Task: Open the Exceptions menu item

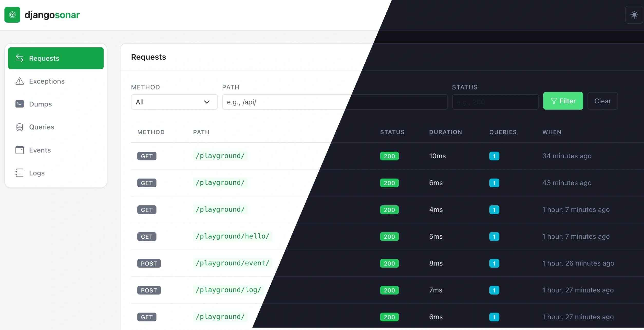Action: click(x=47, y=81)
